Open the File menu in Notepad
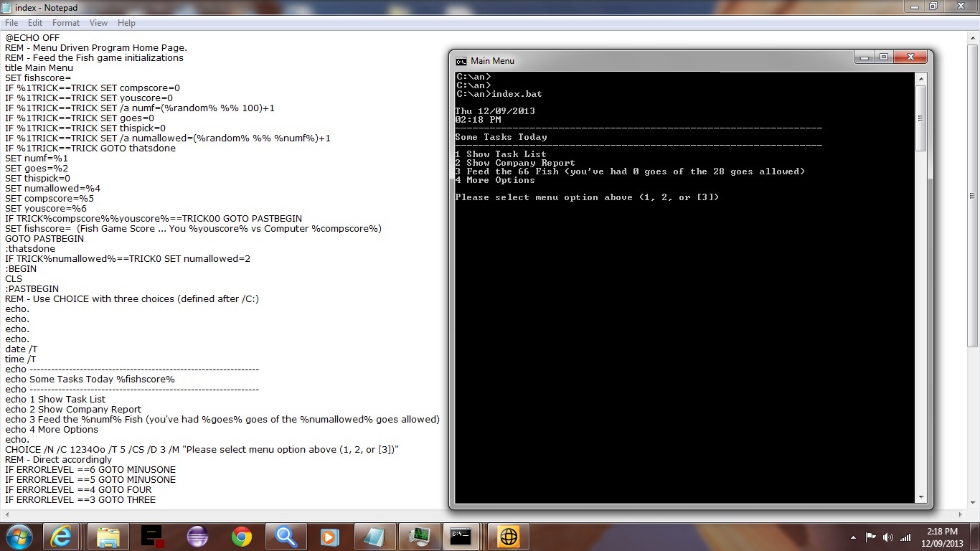 click(x=11, y=23)
